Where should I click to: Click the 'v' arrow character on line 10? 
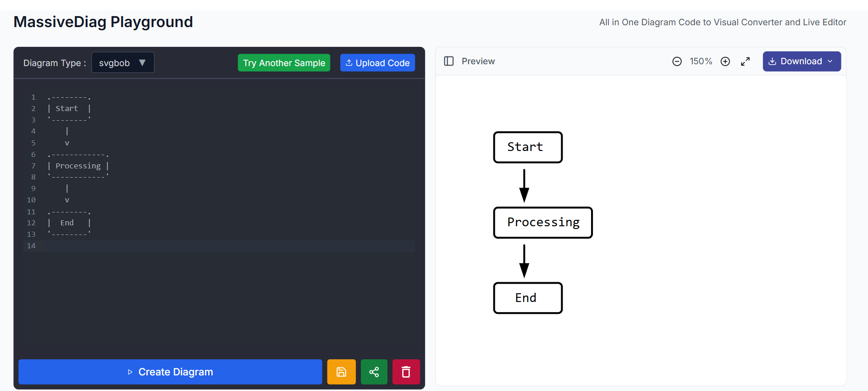pyautogui.click(x=67, y=200)
